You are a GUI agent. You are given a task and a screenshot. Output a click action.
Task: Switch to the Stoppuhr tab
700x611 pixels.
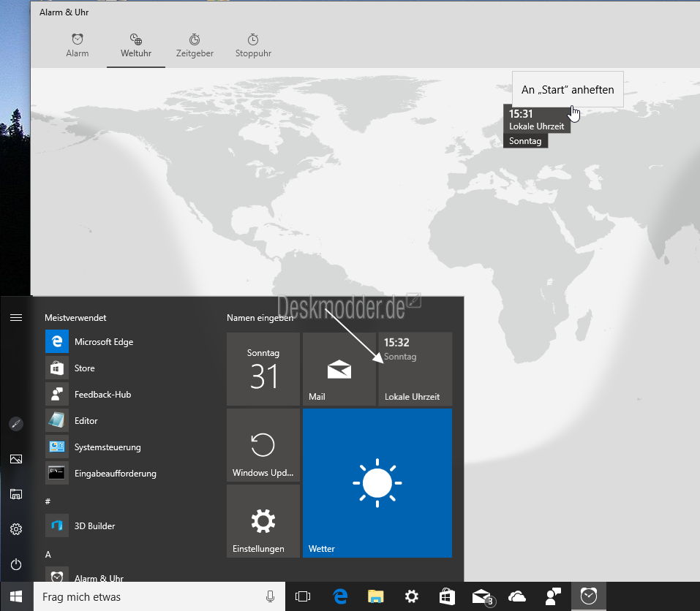point(253,45)
